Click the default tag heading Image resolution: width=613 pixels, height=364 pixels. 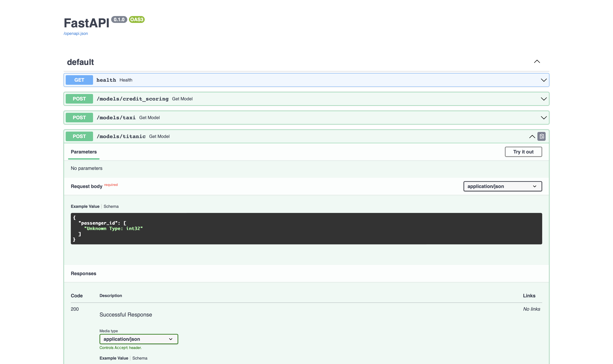(80, 62)
